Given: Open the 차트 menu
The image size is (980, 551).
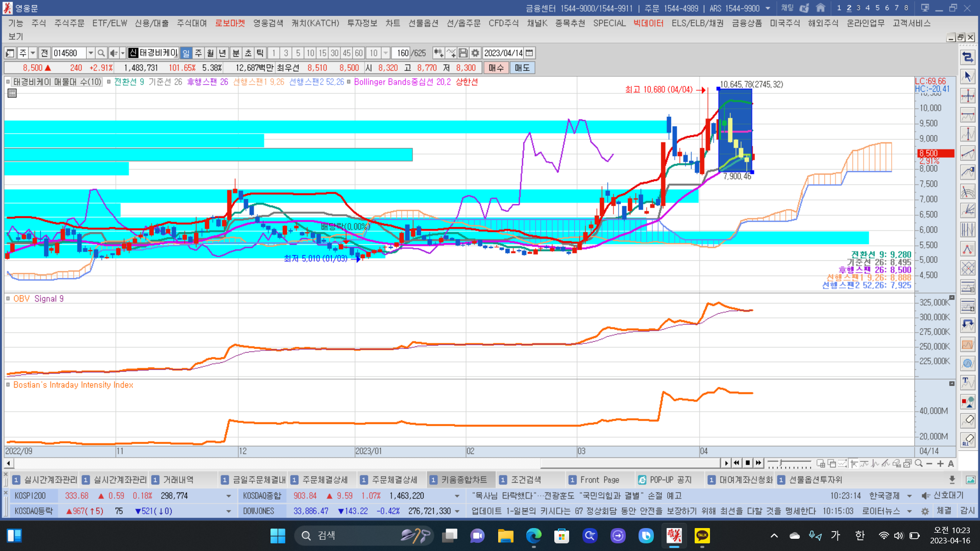Looking at the screenshot, I should point(393,23).
